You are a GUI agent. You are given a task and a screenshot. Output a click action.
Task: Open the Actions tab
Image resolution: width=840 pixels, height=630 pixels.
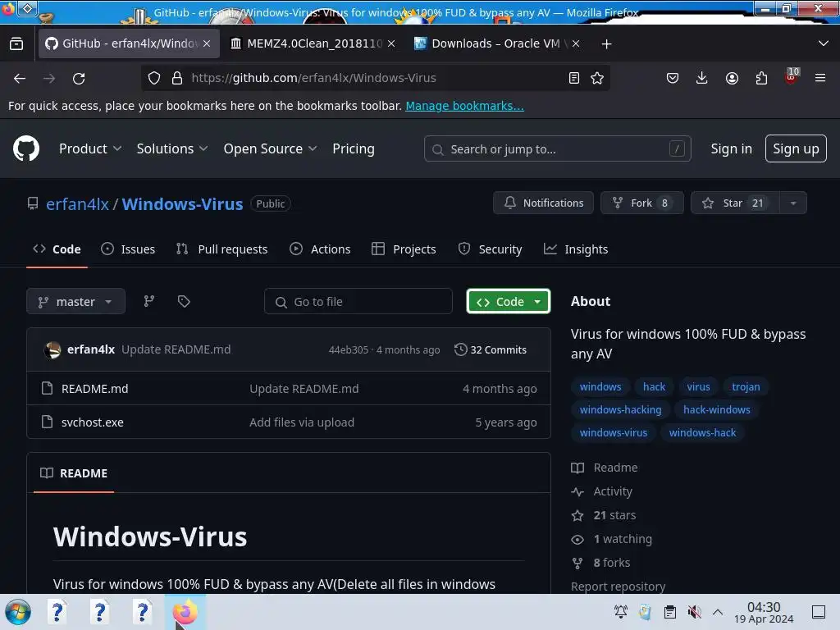pos(320,249)
